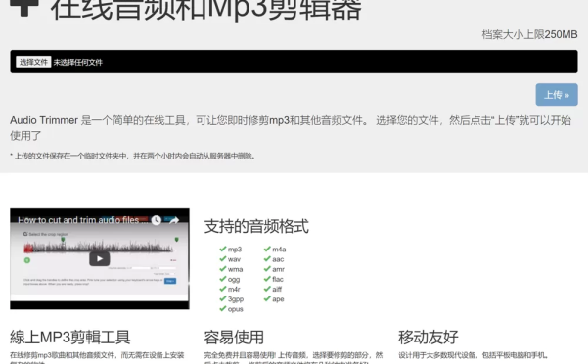Click the note about files deleted after two hours

(133, 156)
